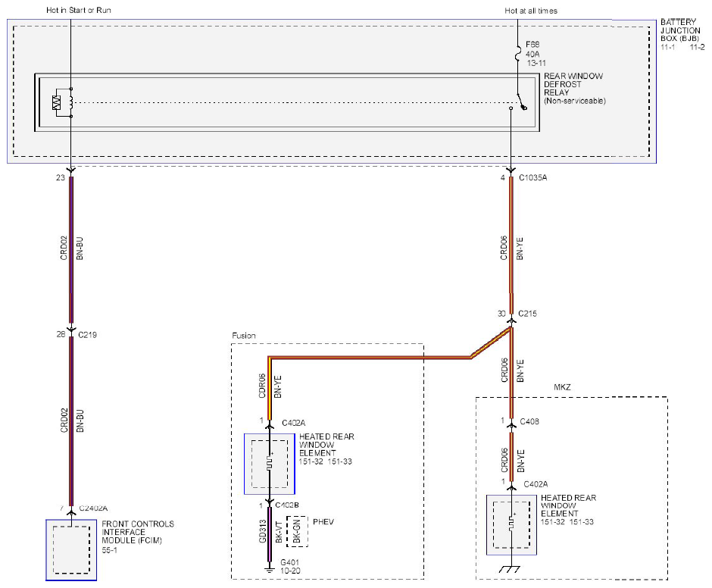Image resolution: width=712 pixels, height=588 pixels.
Task: Open the 13-11 fuse page reference
Action: coord(536,63)
